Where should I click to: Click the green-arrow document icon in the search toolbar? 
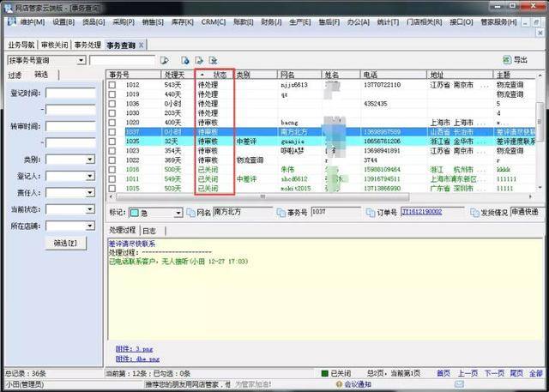click(x=199, y=60)
